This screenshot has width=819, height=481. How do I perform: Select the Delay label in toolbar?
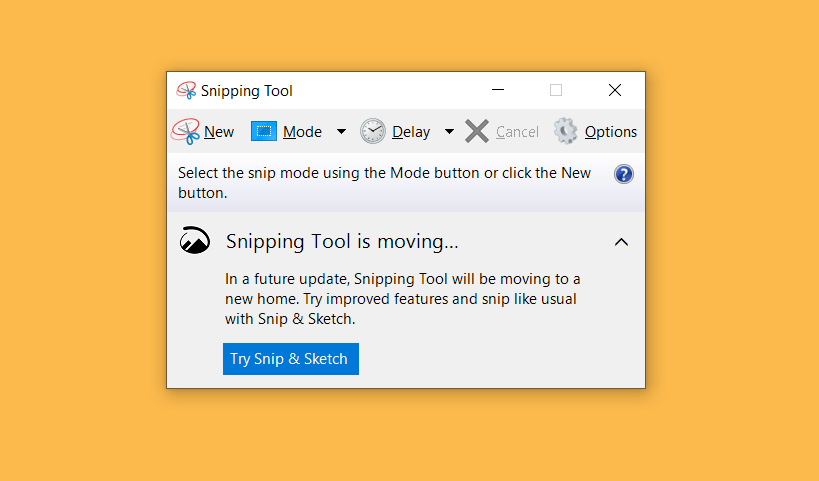click(x=411, y=132)
